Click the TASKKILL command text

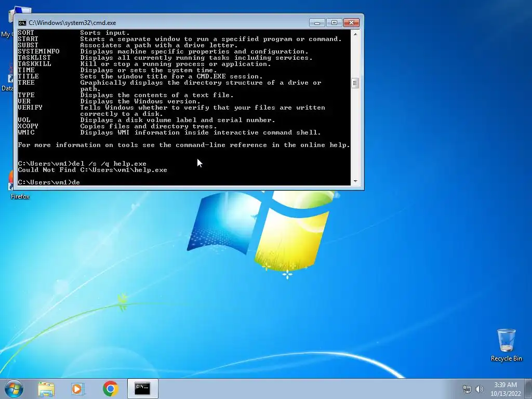[x=34, y=64]
